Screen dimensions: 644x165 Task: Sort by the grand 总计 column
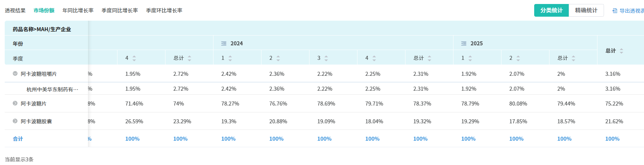pos(621,51)
